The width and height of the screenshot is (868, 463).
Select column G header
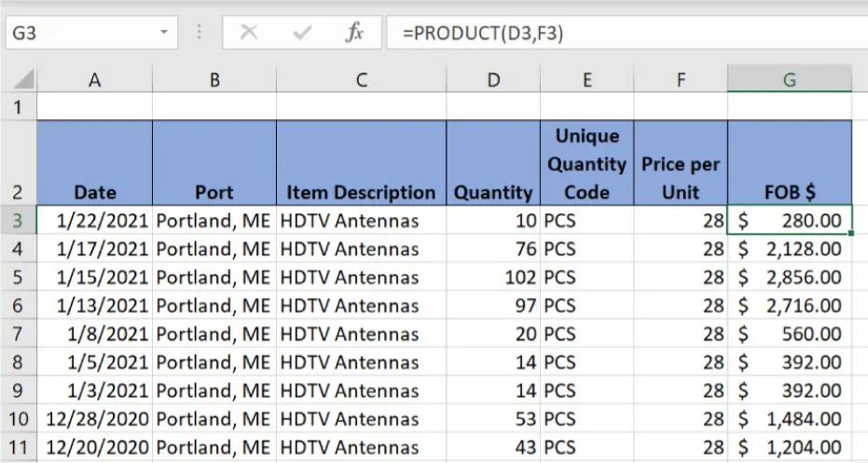pos(789,80)
